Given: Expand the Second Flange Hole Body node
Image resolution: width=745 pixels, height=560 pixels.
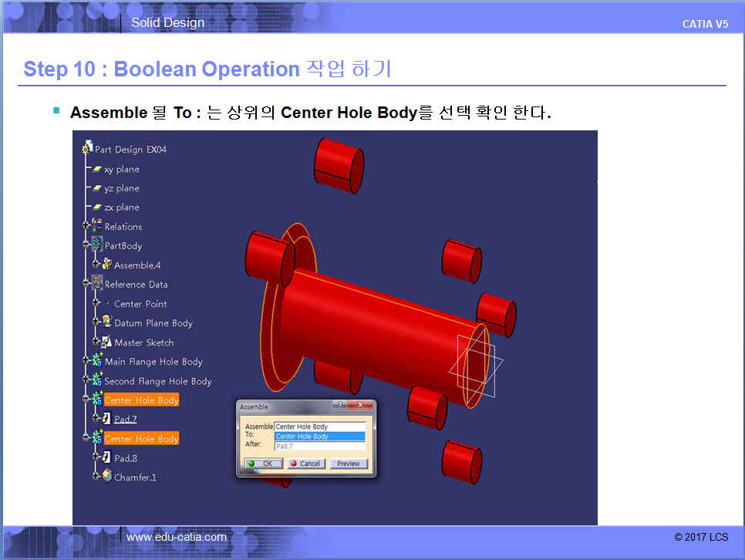Looking at the screenshot, I should pyautogui.click(x=86, y=380).
